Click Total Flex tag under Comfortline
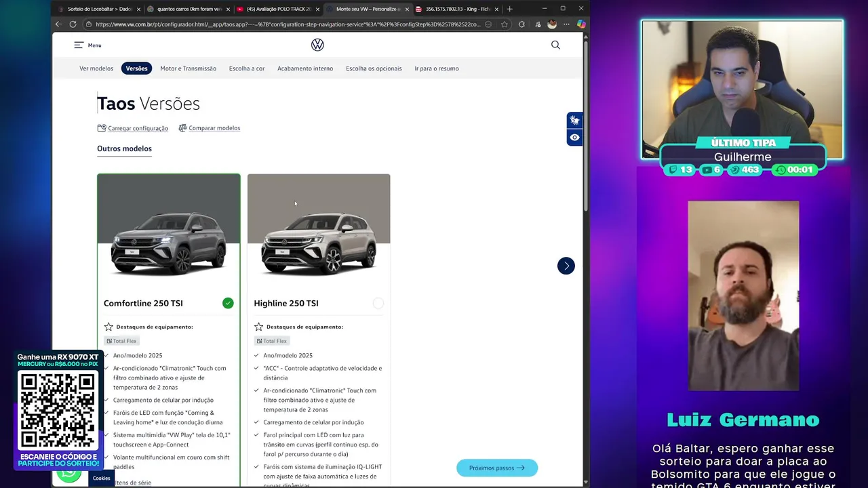868x488 pixels. point(121,341)
